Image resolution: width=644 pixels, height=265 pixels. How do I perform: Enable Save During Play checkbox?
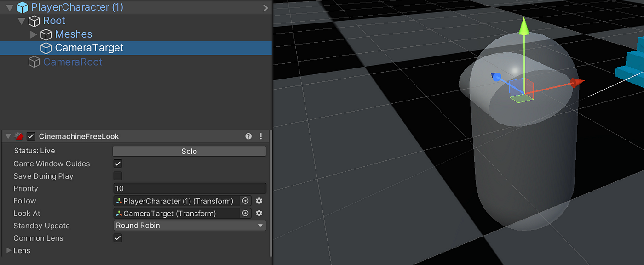[x=118, y=176]
